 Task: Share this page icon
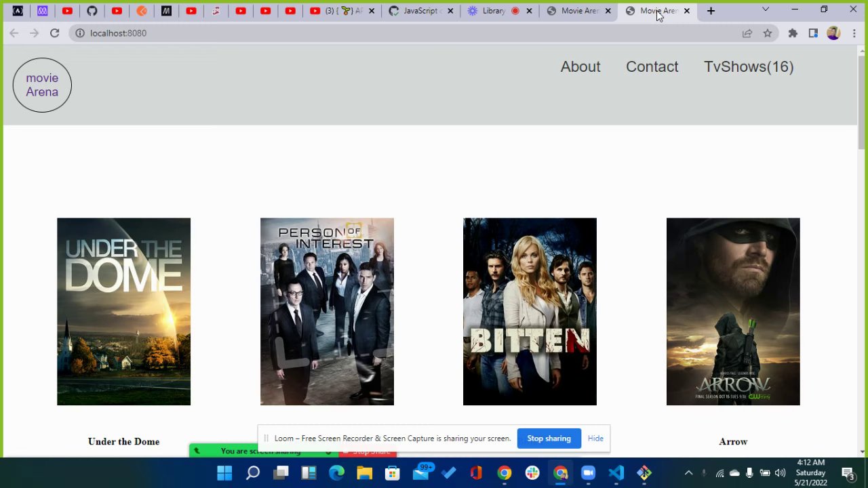click(x=747, y=33)
